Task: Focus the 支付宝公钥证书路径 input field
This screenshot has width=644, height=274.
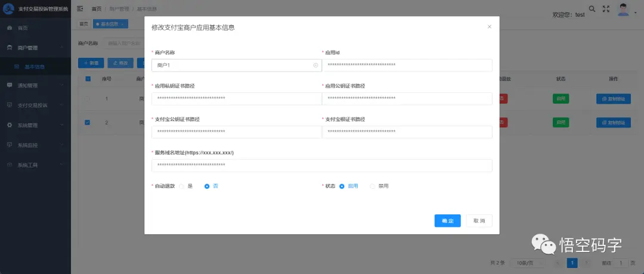Action: coord(237,132)
